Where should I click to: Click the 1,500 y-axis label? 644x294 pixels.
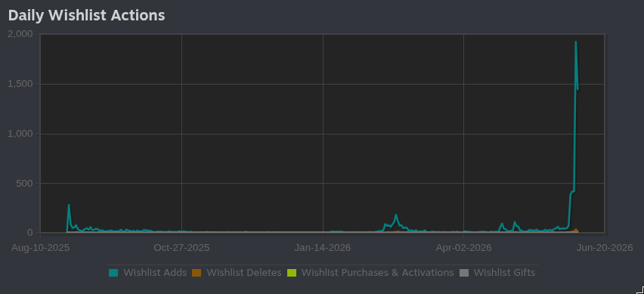tap(20, 84)
